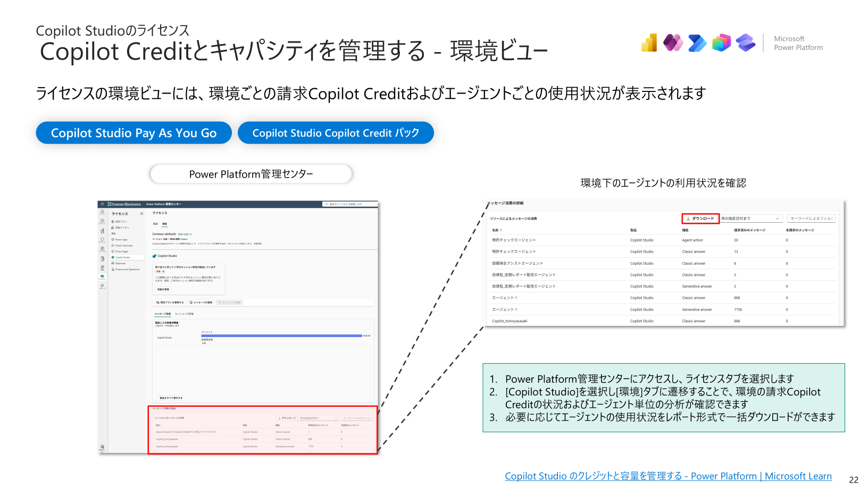This screenshot has height=488, width=868.
Task: Select Finance and Operations in the navigation
Action: [x=126, y=270]
